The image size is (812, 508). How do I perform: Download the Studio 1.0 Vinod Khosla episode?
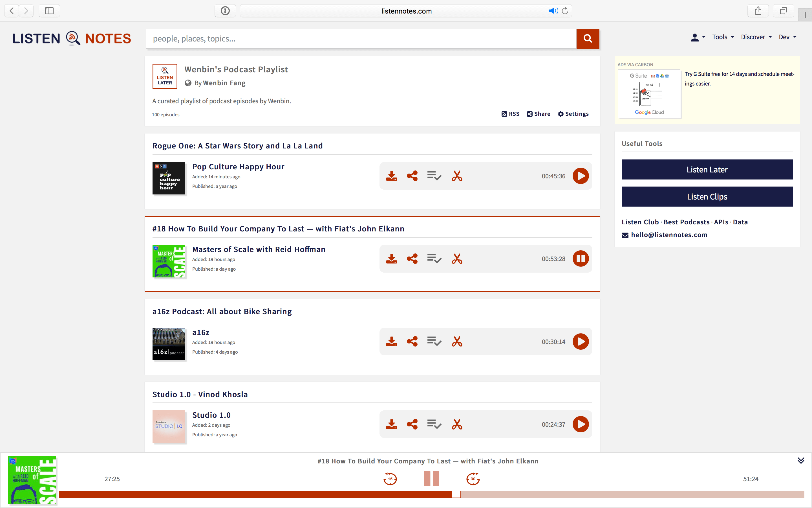[391, 424]
